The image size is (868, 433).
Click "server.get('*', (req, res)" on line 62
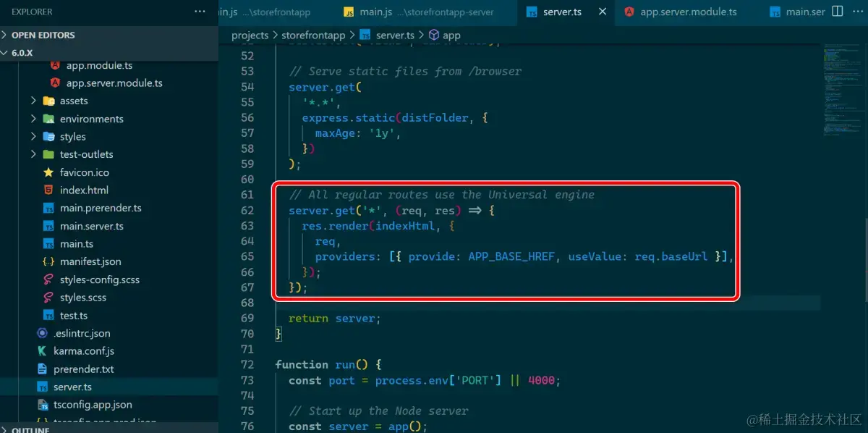[375, 210]
